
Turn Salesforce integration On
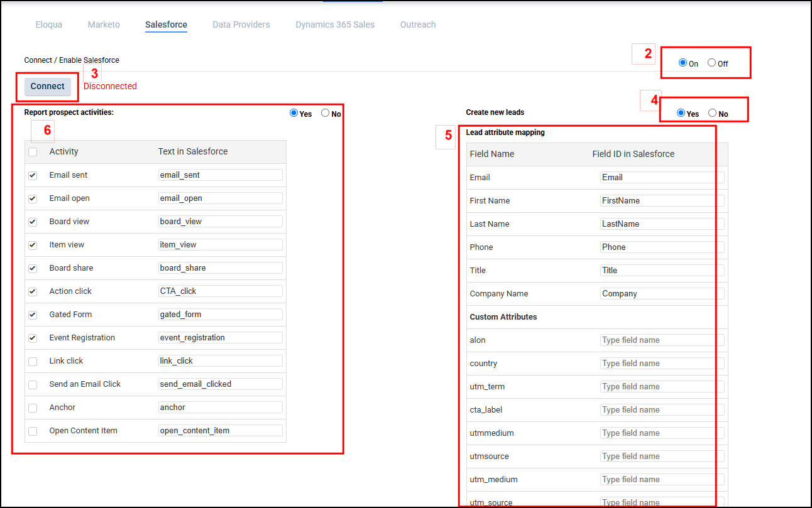click(x=683, y=63)
